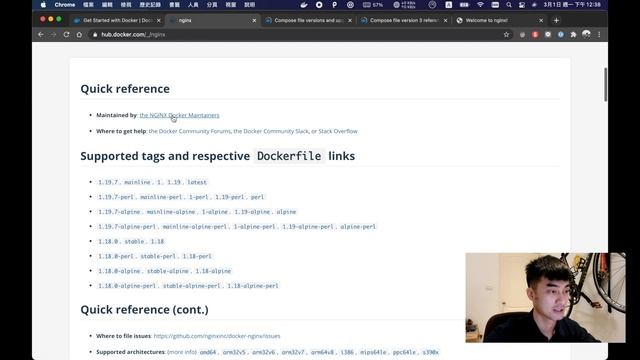Open a new browser tab
Viewport: 640px width, 360px height.
coord(556,20)
